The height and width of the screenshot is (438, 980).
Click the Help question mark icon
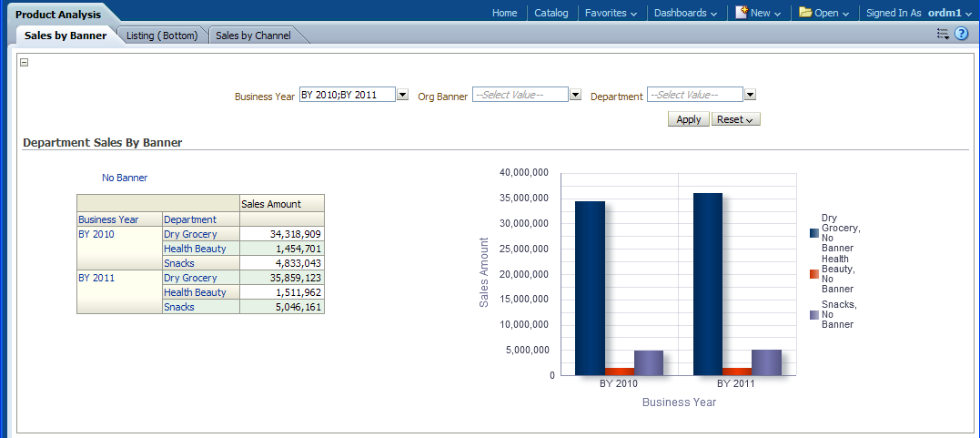tap(961, 34)
